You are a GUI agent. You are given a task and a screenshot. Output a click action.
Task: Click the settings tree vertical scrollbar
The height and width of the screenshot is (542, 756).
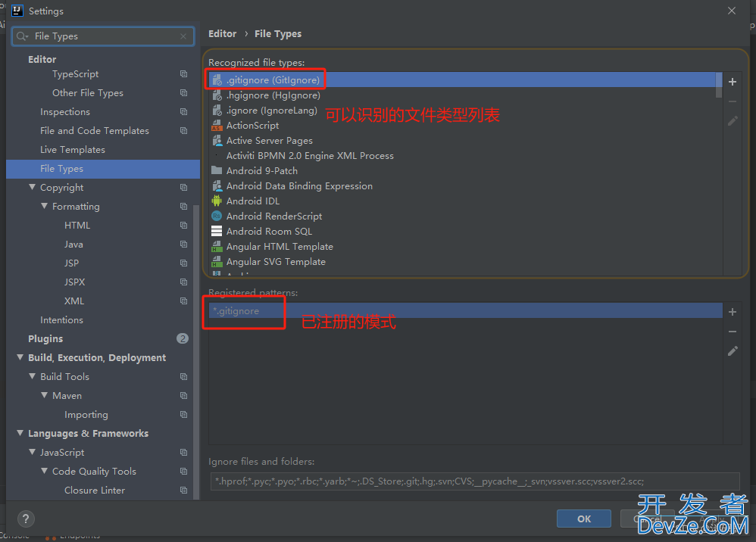(x=196, y=352)
